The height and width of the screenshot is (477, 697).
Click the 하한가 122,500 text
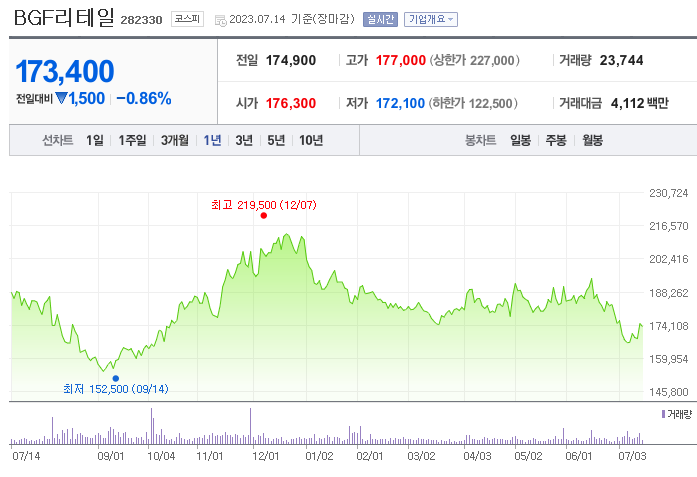473,103
